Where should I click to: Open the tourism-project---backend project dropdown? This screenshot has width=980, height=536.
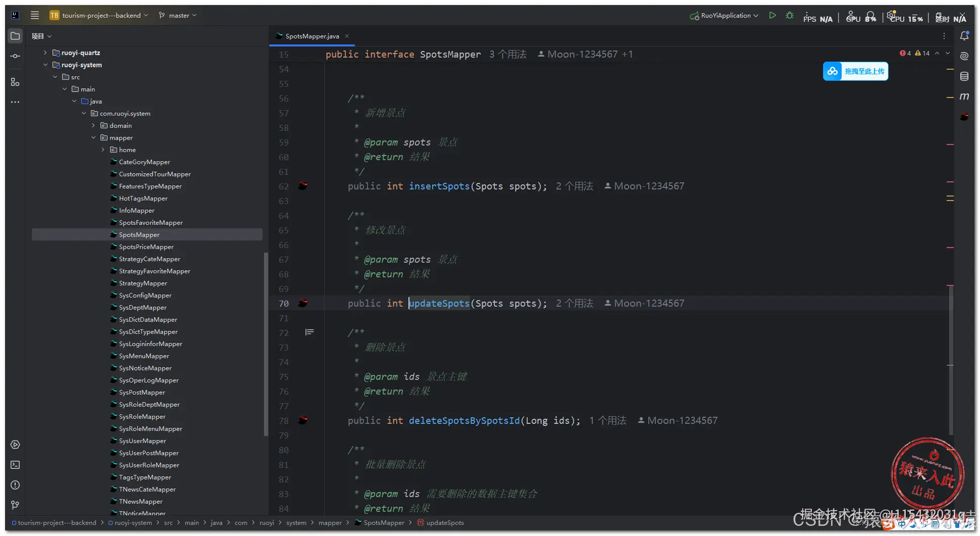pyautogui.click(x=99, y=15)
